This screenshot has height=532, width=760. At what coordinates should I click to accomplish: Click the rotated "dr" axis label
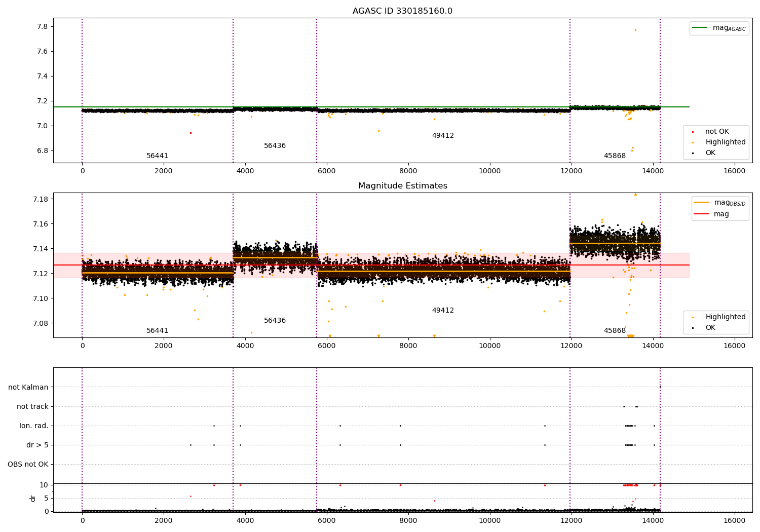point(33,498)
